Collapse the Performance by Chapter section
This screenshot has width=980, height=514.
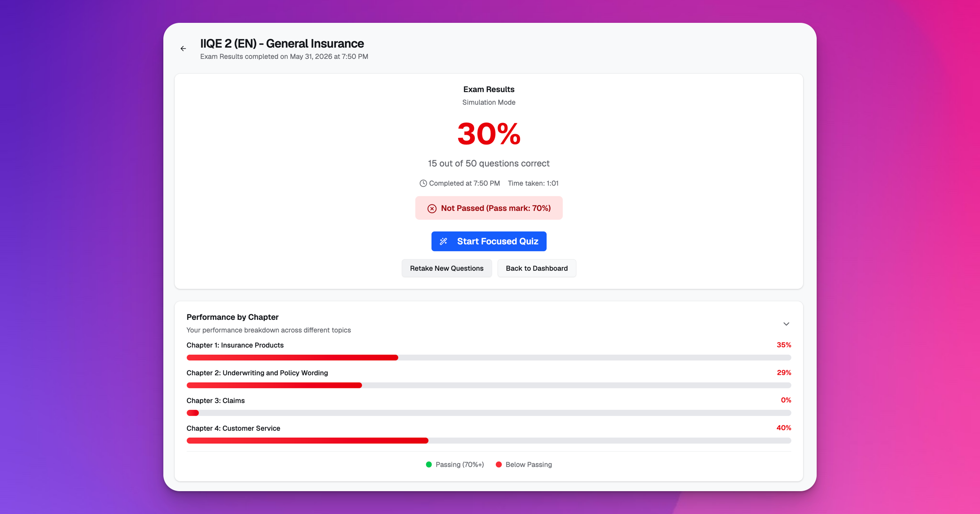(786, 324)
